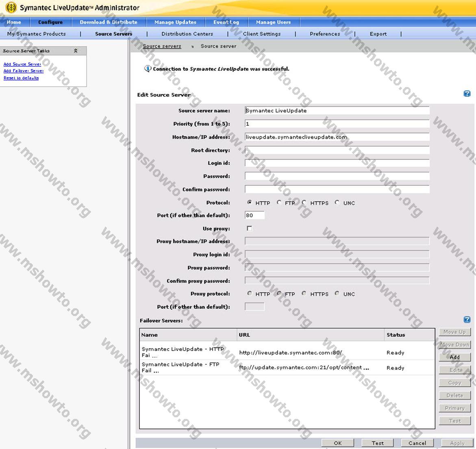476x449 pixels.
Task: Open Client Settings submenu
Action: click(262, 34)
